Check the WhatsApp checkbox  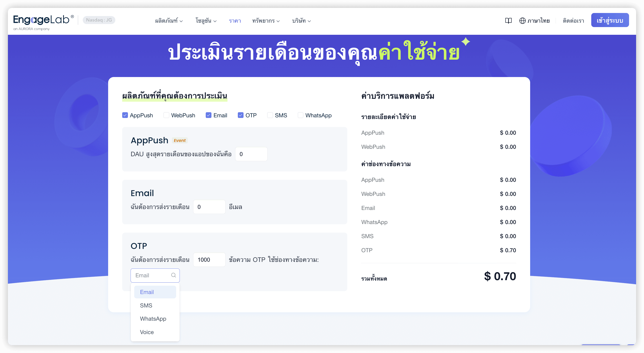coord(300,115)
